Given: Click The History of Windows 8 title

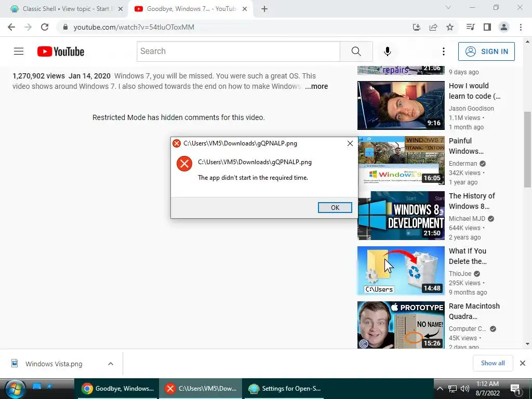Looking at the screenshot, I should [472, 201].
